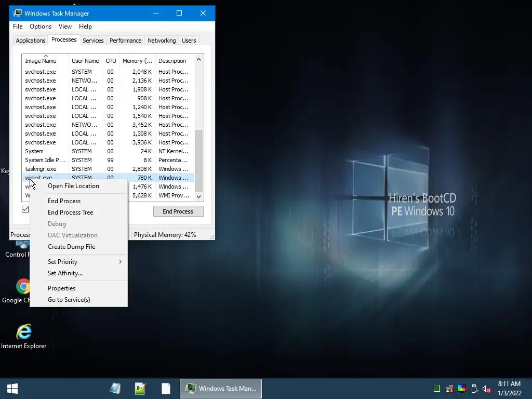The width and height of the screenshot is (532, 399).
Task: Click the End Process button
Action: pyautogui.click(x=178, y=211)
